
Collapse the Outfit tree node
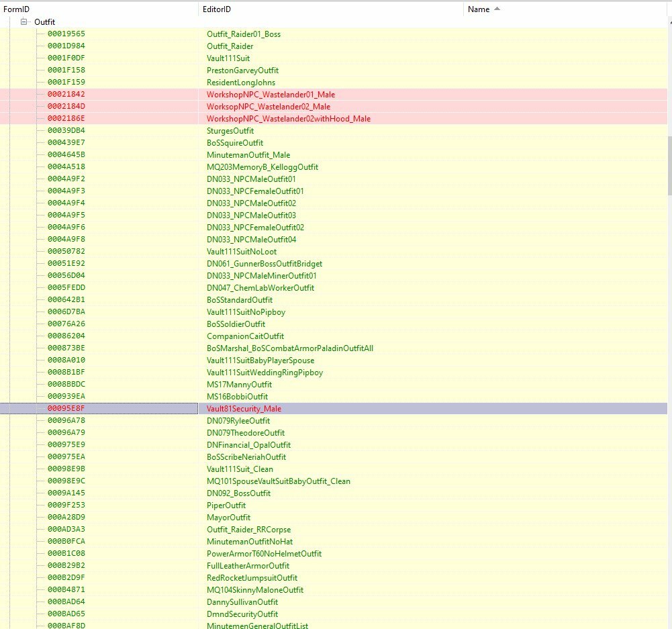pos(24,22)
